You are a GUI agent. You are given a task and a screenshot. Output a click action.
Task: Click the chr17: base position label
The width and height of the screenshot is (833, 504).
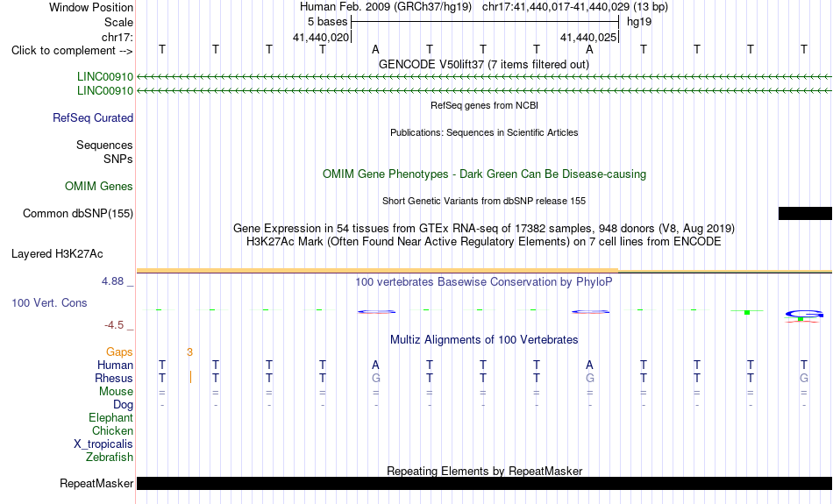pyautogui.click(x=117, y=37)
